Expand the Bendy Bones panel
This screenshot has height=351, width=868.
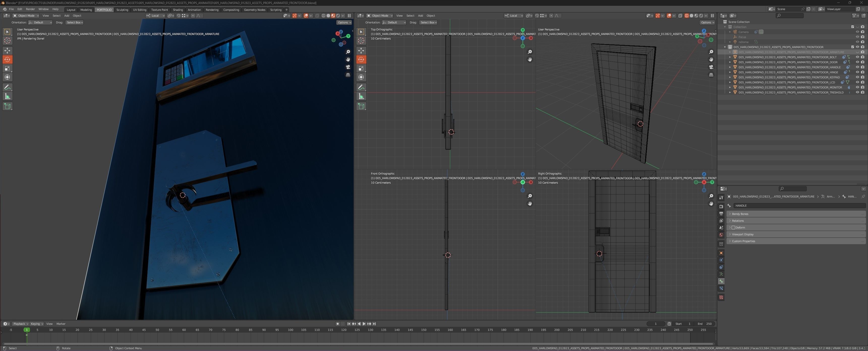(740, 214)
